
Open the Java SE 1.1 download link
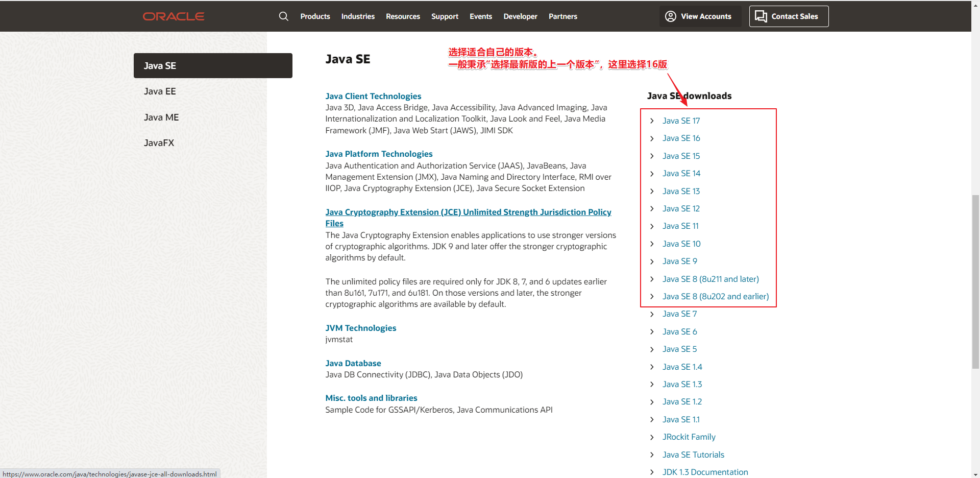pyautogui.click(x=681, y=419)
